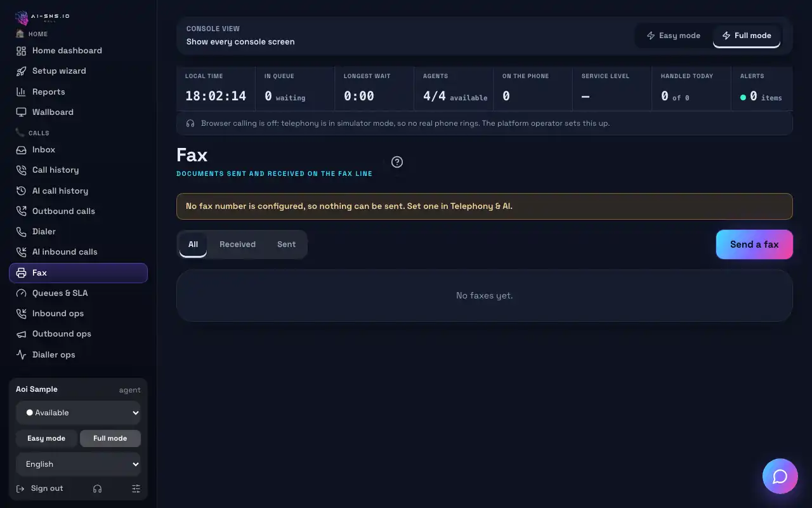Click the Agents 4/4 available stat

[454, 89]
